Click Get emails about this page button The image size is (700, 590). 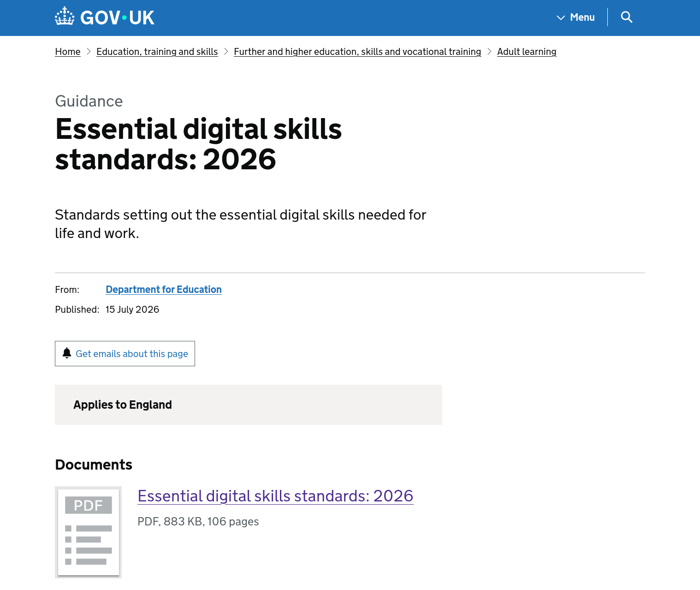pyautogui.click(x=125, y=353)
